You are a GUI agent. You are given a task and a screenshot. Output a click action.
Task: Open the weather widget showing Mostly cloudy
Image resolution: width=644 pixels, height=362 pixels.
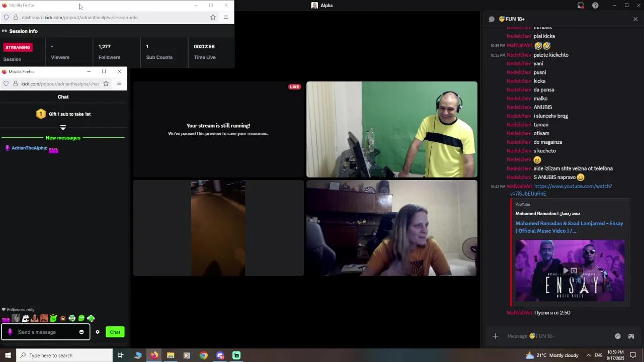[x=552, y=355]
